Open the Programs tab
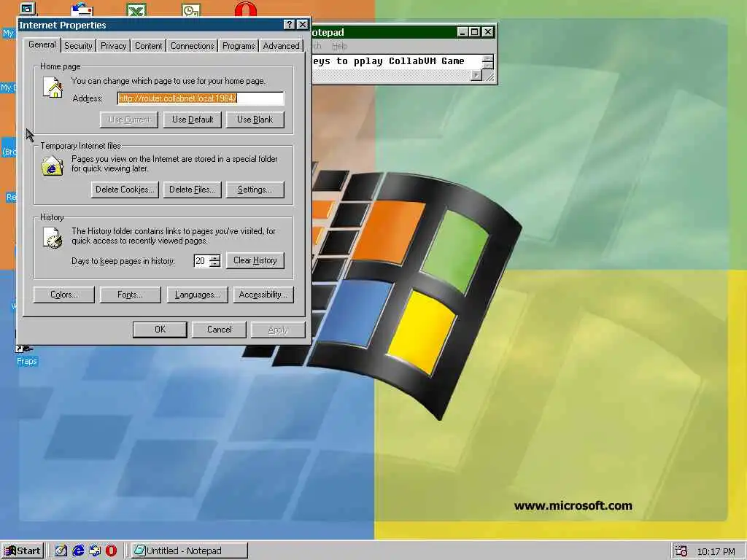Screen dimensions: 747x560 click(x=239, y=46)
